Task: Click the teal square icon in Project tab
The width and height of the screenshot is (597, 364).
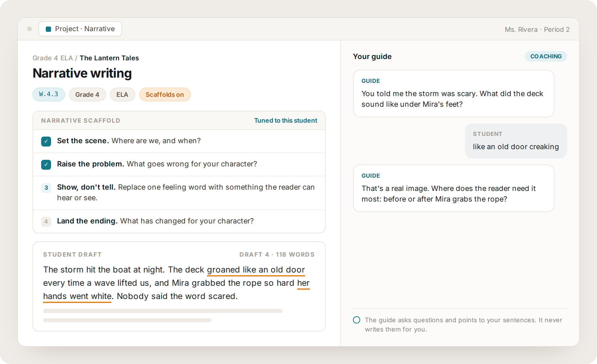Action: tap(48, 29)
